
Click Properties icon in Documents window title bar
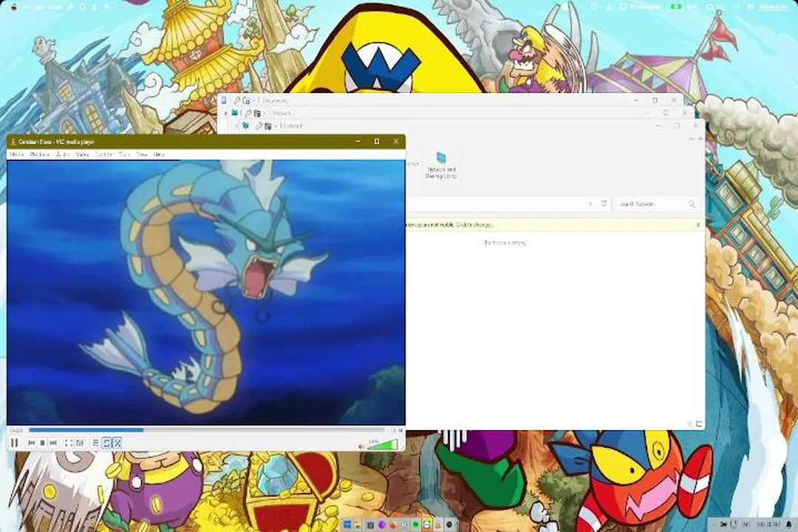coord(237,100)
